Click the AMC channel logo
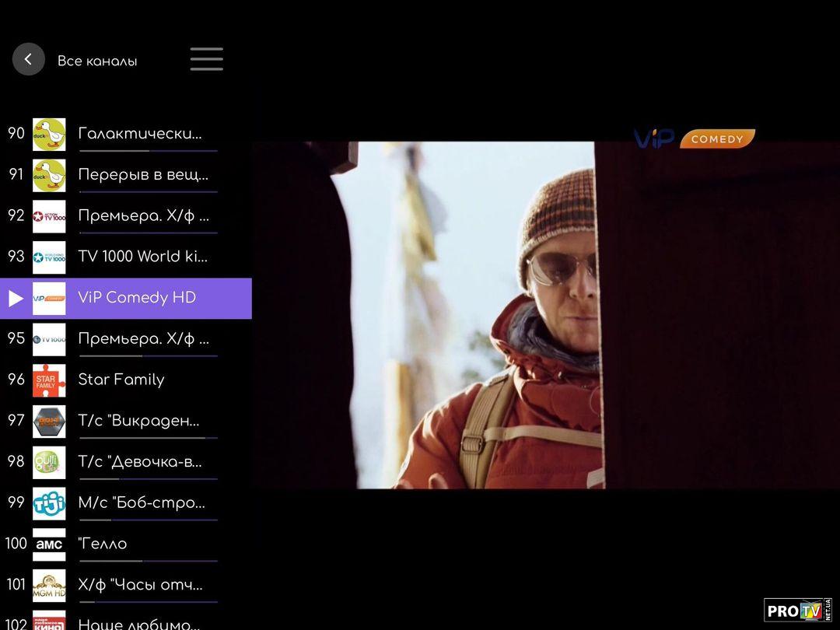This screenshot has height=630, width=840. [49, 544]
